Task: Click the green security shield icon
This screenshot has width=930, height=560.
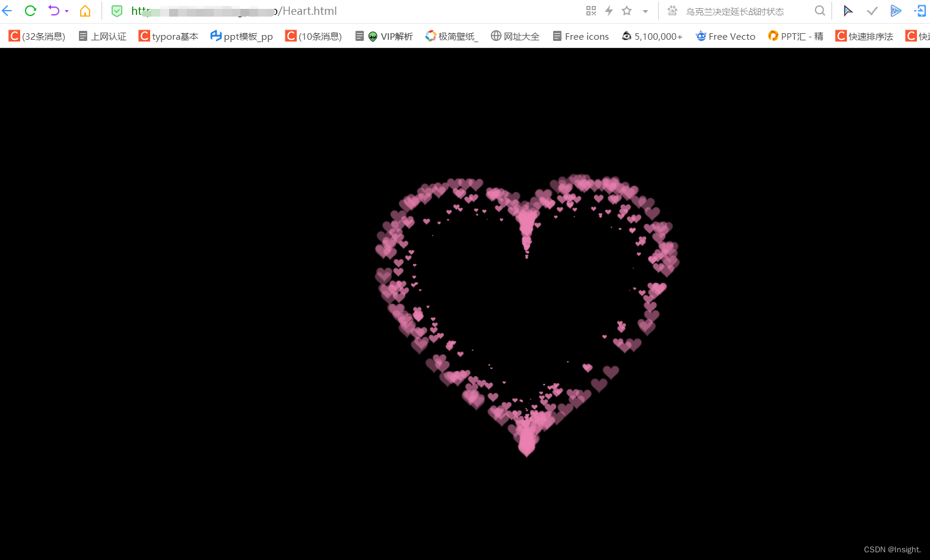Action: pyautogui.click(x=117, y=11)
